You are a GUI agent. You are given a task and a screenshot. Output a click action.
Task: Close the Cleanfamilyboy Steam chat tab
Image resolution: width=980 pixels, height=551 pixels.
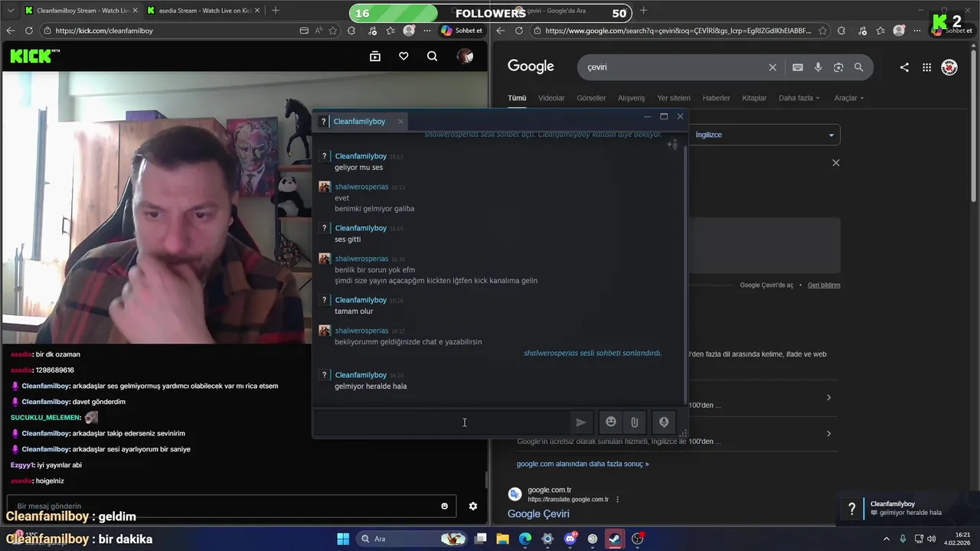point(400,122)
